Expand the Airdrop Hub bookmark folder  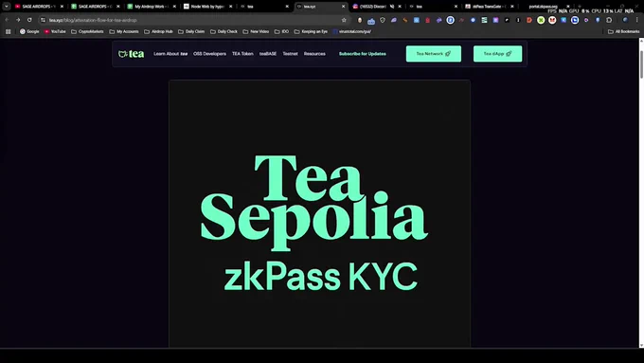tap(158, 31)
